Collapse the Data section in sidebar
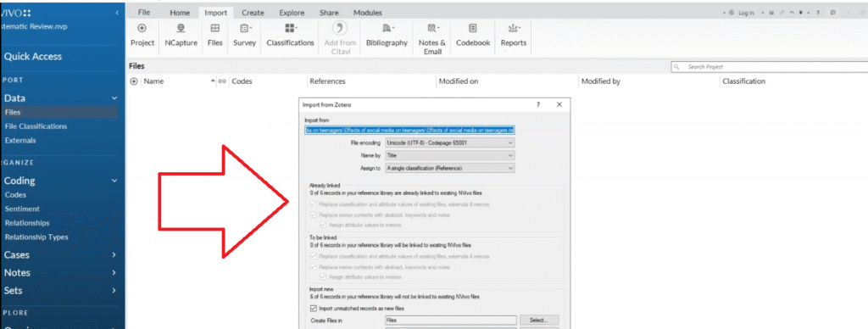 (x=114, y=98)
